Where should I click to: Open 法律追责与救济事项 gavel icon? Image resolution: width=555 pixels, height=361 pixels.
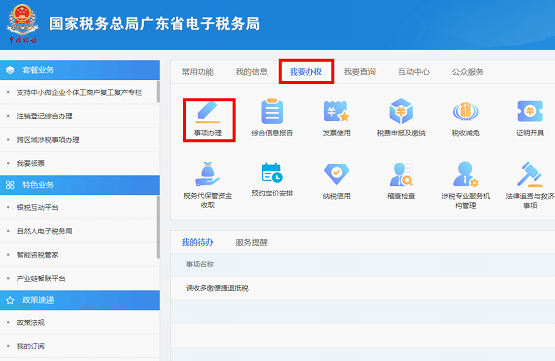530,174
